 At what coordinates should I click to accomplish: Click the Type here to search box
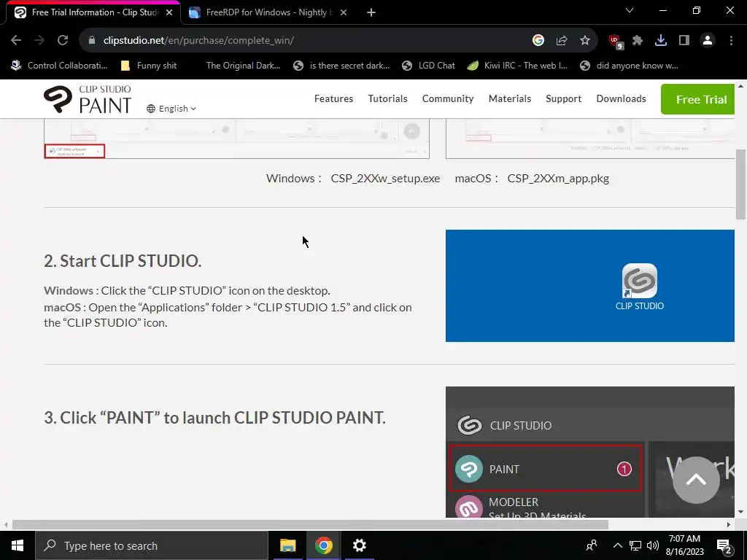point(152,545)
